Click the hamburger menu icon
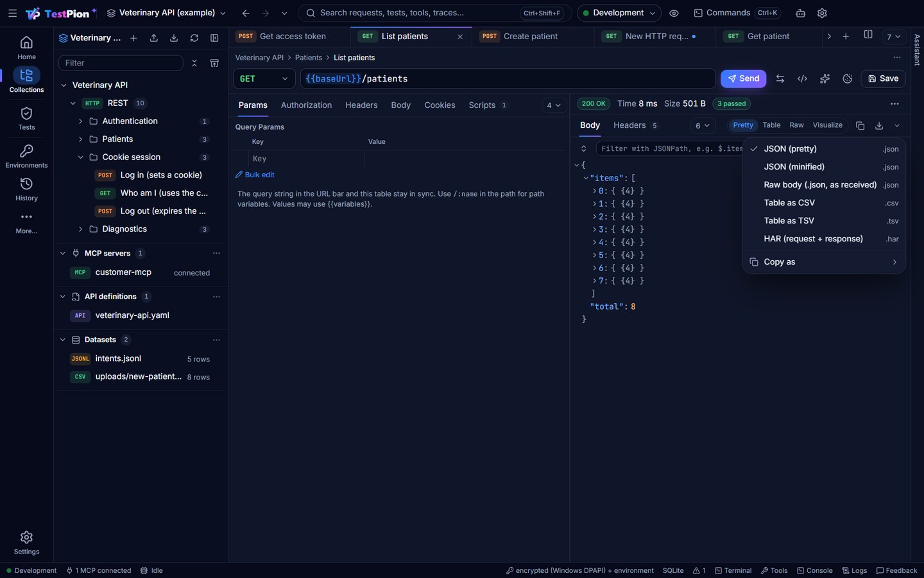The image size is (924, 578). tap(12, 13)
